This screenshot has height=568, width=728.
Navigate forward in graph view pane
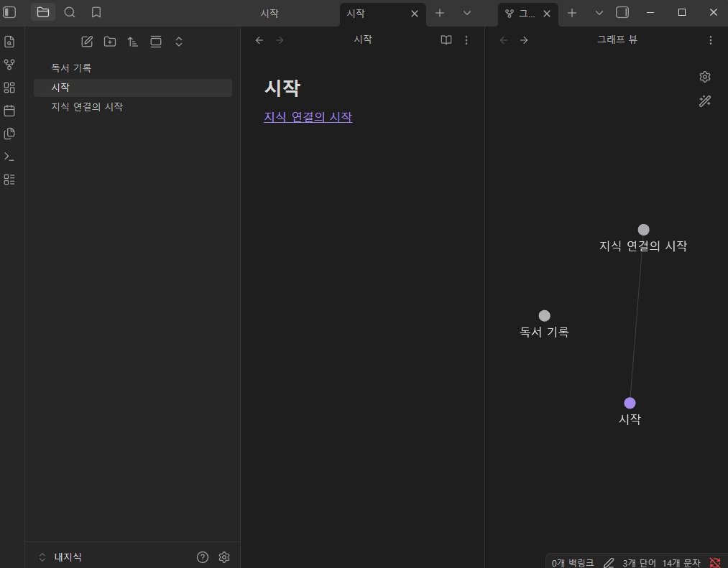524,40
